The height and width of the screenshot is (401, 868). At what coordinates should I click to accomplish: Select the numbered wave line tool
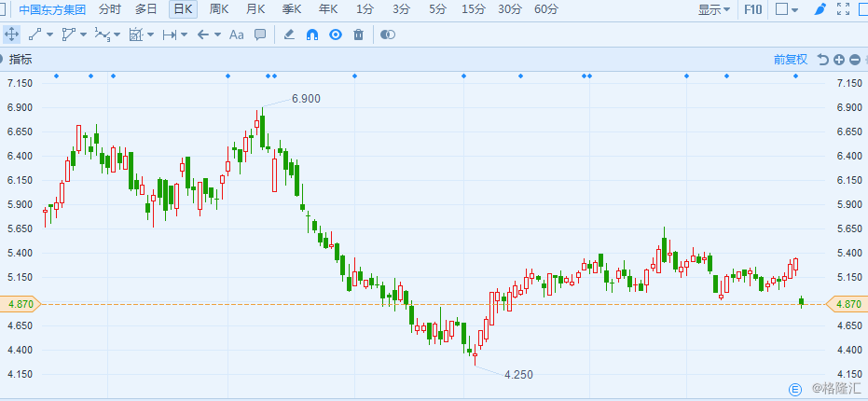(102, 35)
